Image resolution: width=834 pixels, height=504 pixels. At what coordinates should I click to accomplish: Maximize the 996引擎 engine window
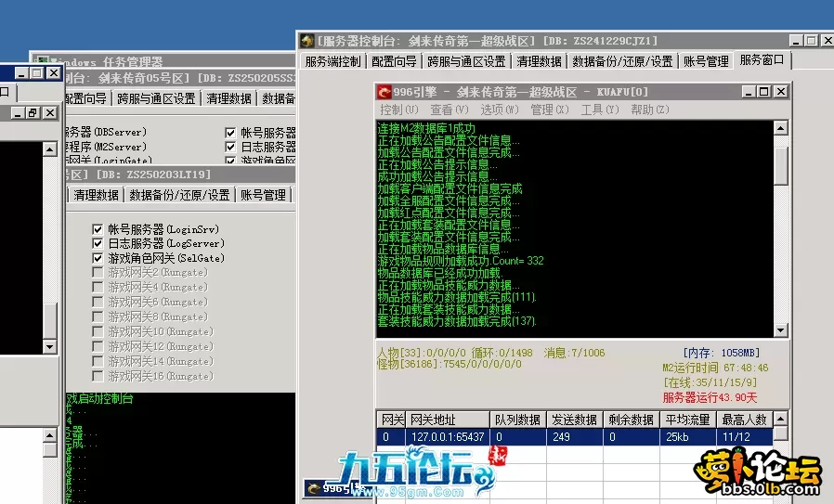click(x=763, y=92)
